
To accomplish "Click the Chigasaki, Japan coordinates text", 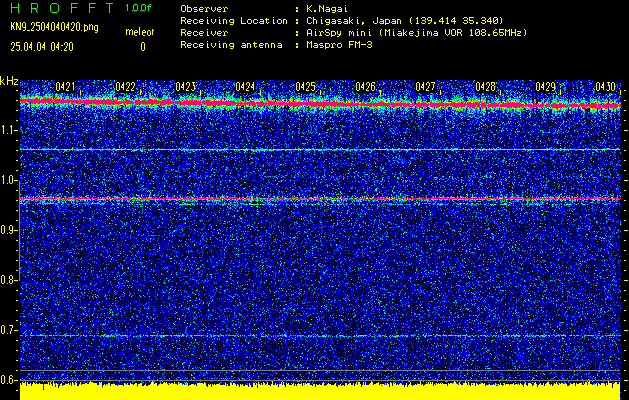I will coord(405,21).
